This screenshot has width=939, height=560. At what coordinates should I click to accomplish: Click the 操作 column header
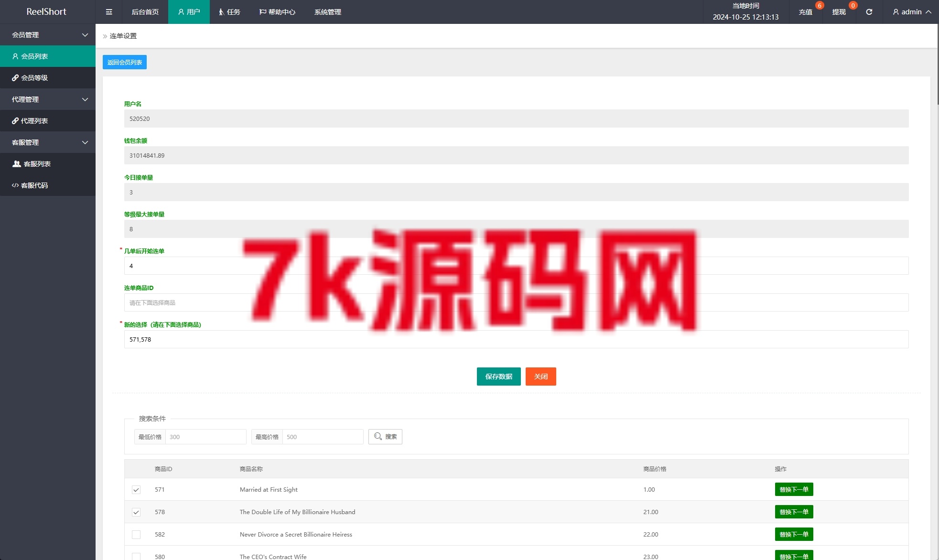pos(780,469)
